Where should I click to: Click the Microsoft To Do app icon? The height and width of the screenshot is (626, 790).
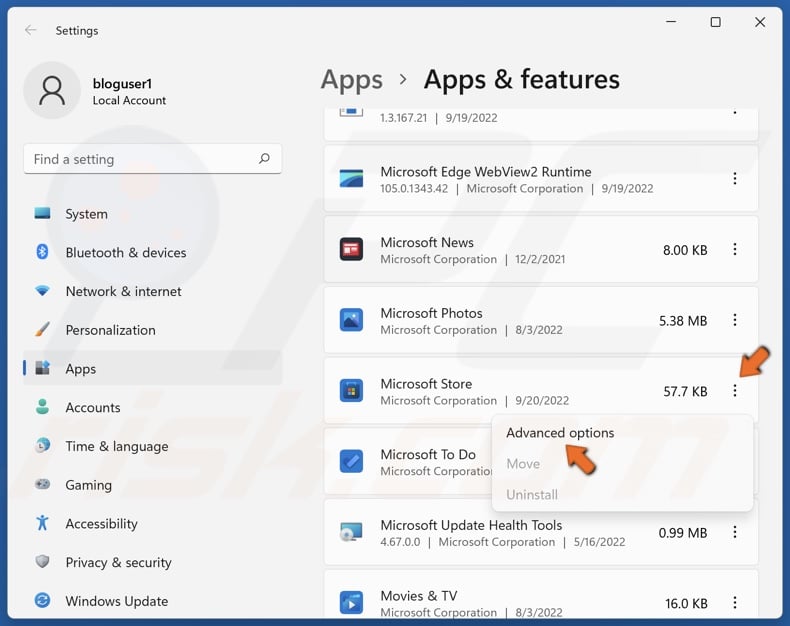click(x=351, y=461)
